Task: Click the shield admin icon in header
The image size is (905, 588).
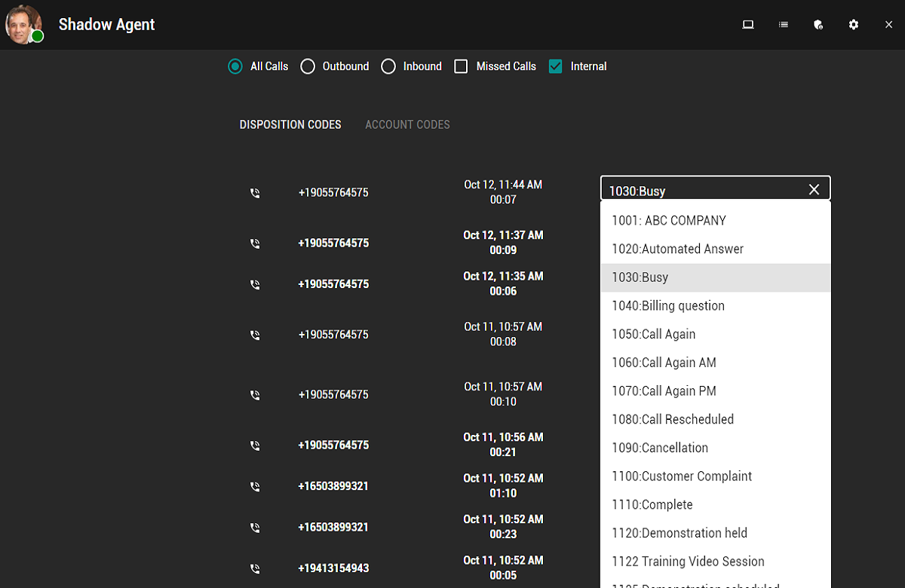Action: [x=818, y=25]
